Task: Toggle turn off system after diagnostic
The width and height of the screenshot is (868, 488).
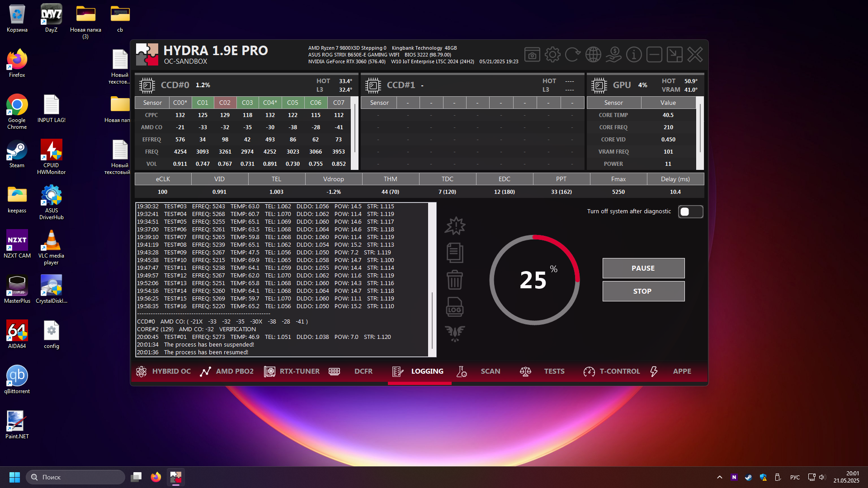Action: click(x=690, y=211)
